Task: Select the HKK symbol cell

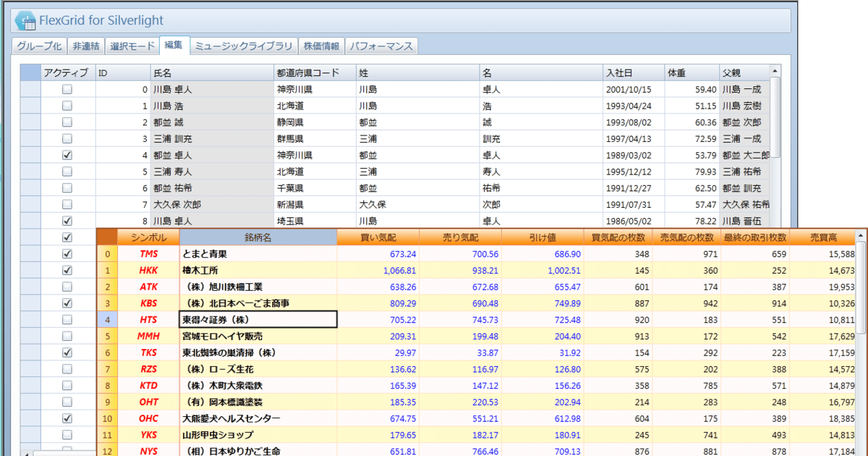Action: click(148, 271)
